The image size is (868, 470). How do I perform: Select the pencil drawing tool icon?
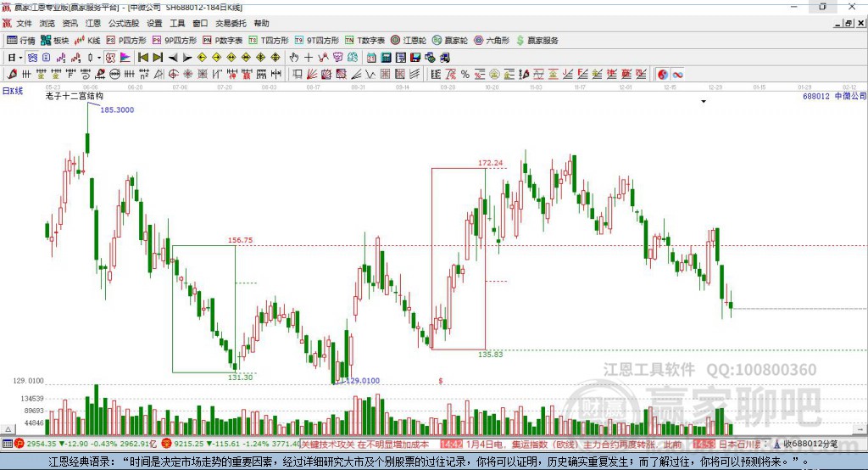click(12, 75)
